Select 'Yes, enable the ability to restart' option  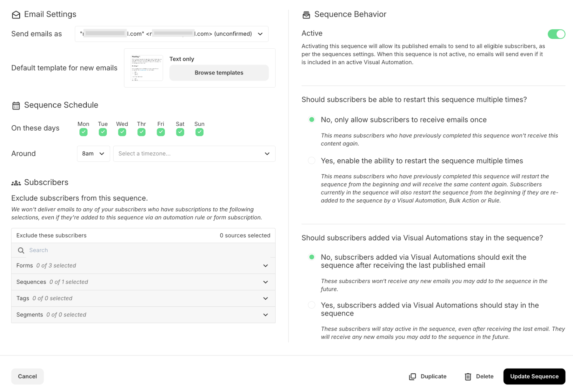pos(312,161)
